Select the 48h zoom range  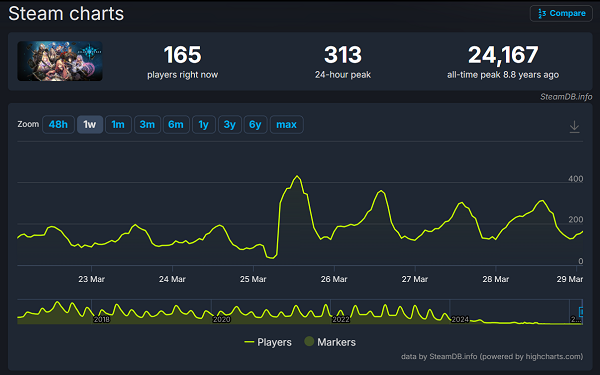coord(58,124)
